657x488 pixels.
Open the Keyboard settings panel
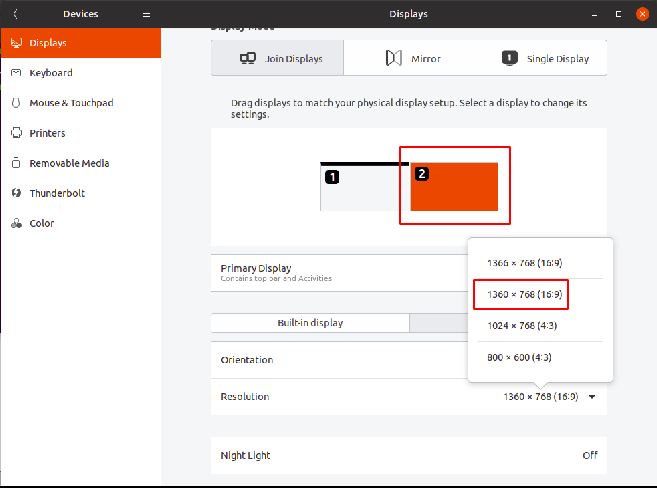[80, 73]
